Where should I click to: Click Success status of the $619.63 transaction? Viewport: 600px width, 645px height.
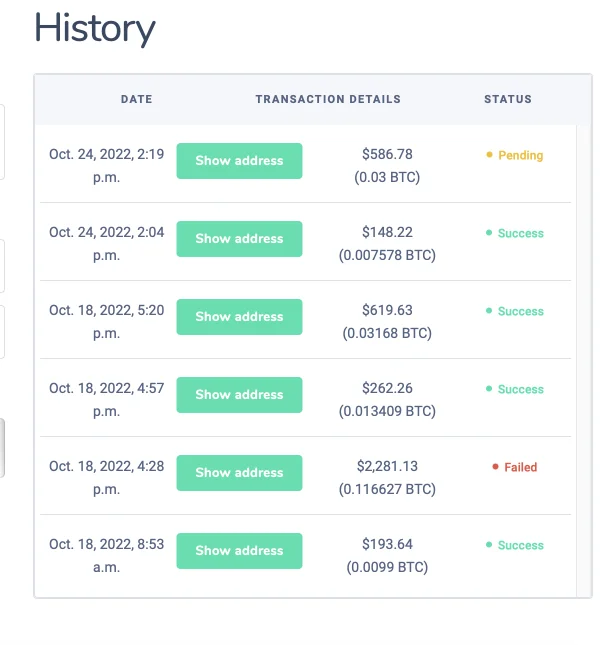(x=520, y=311)
